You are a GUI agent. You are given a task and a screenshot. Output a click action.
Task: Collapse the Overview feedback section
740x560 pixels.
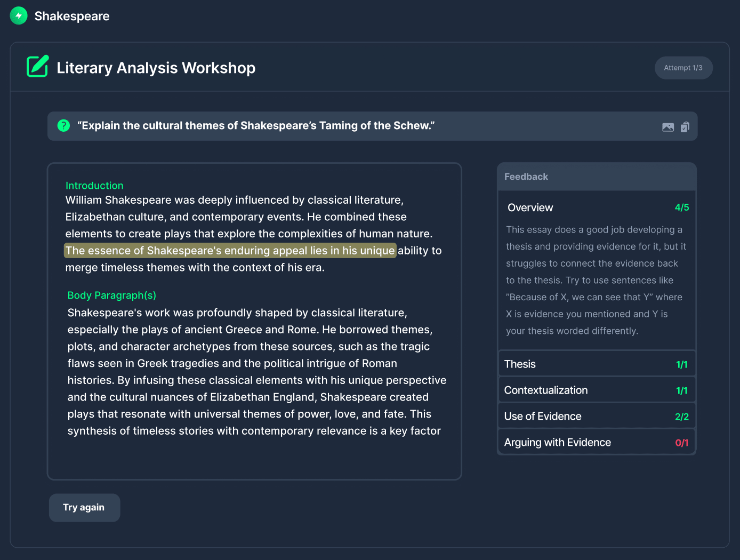click(597, 207)
